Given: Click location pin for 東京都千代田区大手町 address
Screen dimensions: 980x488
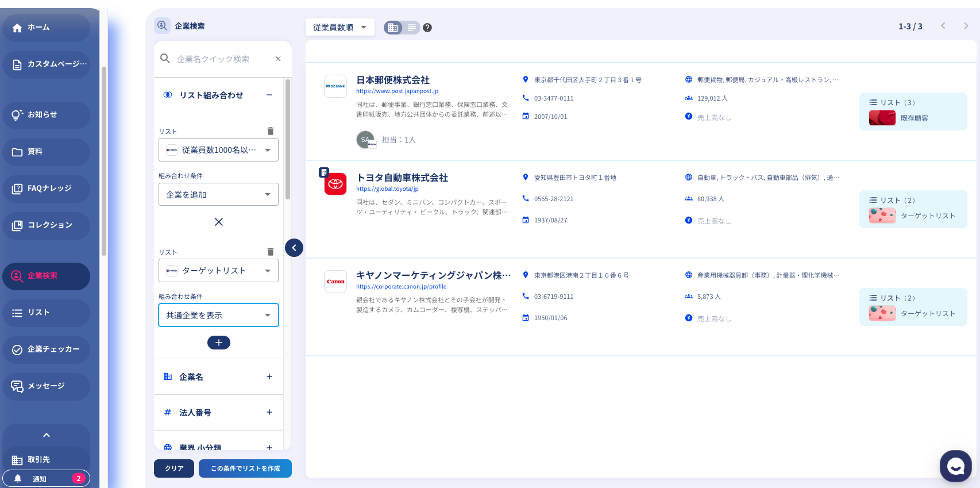Looking at the screenshot, I should [x=525, y=79].
